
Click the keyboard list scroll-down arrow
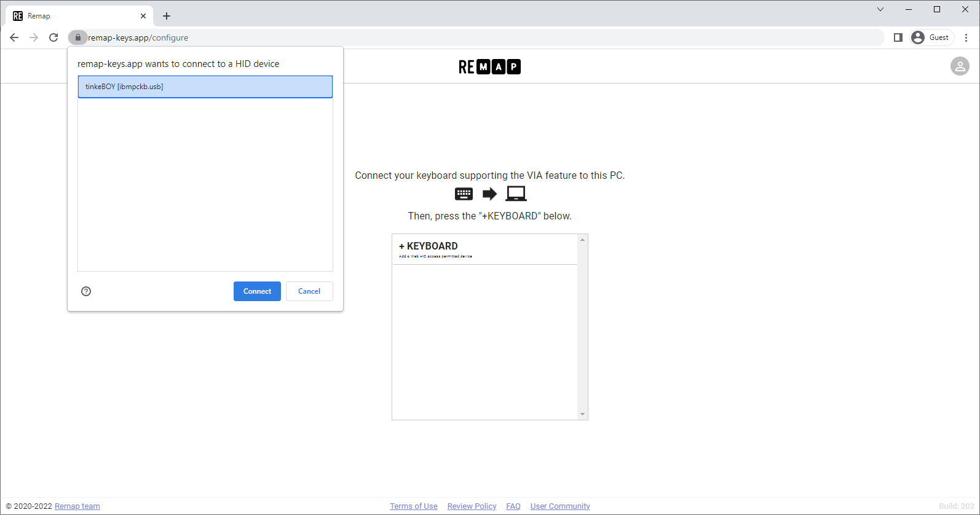click(x=583, y=414)
